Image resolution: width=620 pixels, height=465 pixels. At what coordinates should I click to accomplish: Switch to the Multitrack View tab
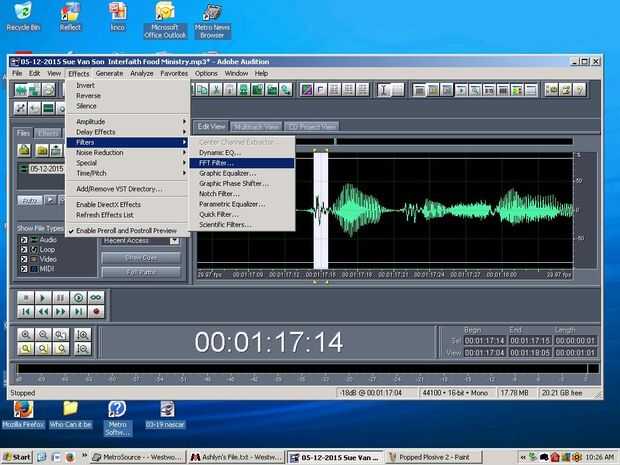257,127
